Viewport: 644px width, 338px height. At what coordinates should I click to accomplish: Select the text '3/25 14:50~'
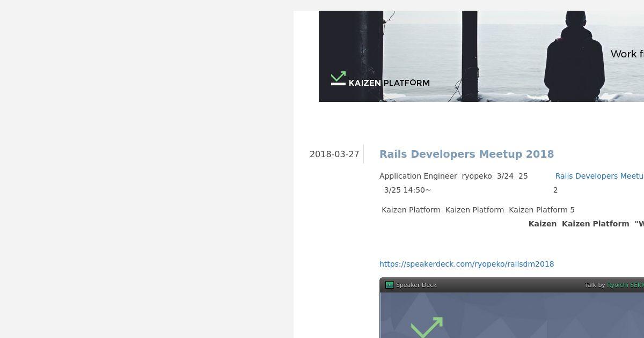coord(407,190)
